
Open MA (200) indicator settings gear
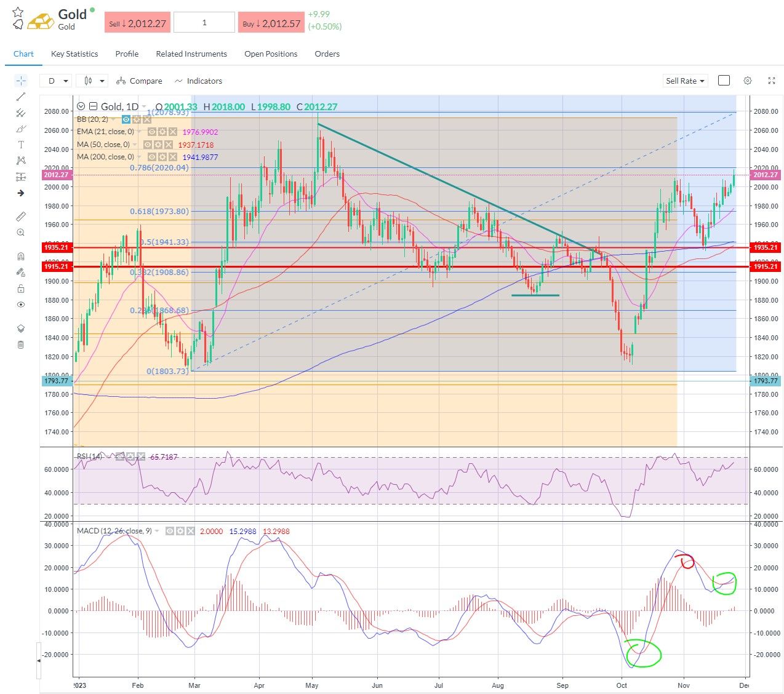coord(161,157)
